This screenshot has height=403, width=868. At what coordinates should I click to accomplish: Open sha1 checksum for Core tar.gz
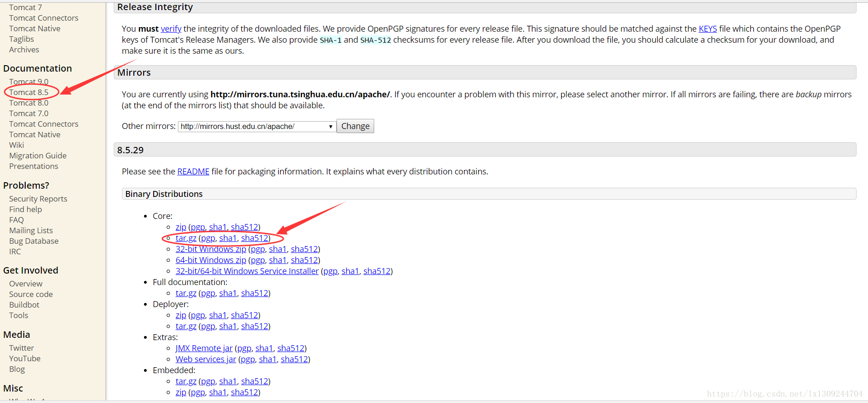[228, 238]
